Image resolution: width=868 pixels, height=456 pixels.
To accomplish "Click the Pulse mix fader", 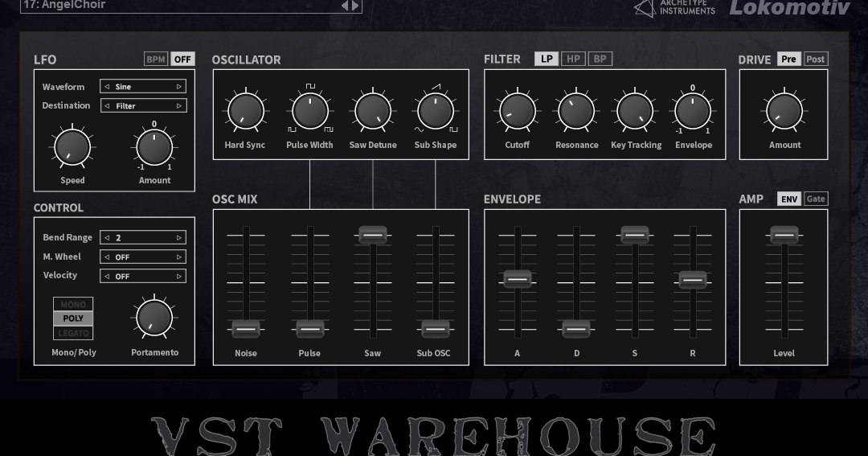I will pyautogui.click(x=310, y=329).
